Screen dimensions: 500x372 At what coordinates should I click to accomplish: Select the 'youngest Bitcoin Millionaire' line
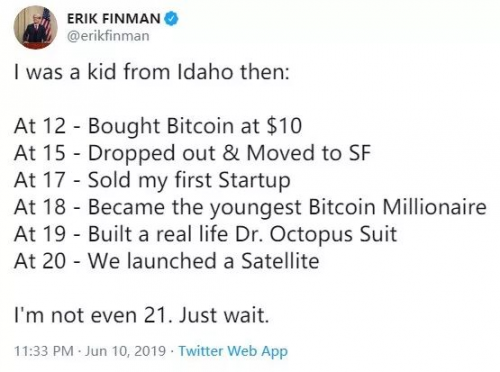[250, 207]
